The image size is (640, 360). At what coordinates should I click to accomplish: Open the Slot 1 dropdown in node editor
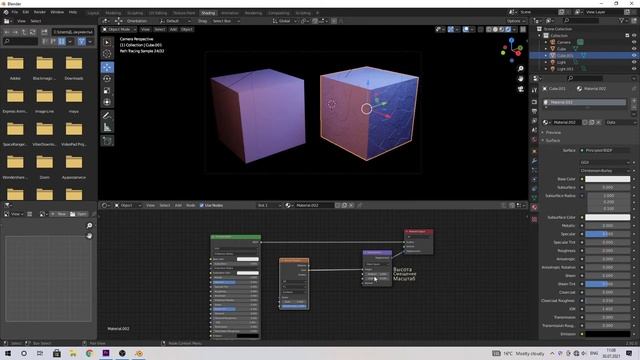pos(269,205)
